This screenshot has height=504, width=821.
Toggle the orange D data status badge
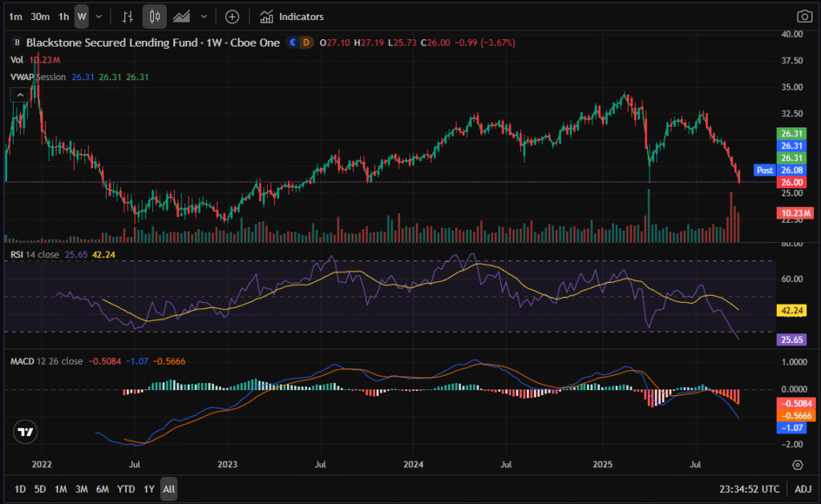tap(305, 42)
